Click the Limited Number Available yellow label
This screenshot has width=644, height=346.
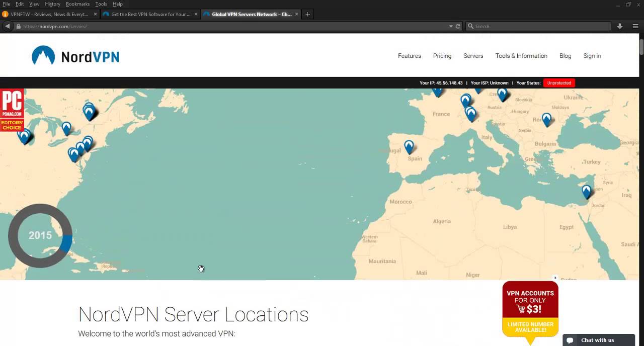530,327
